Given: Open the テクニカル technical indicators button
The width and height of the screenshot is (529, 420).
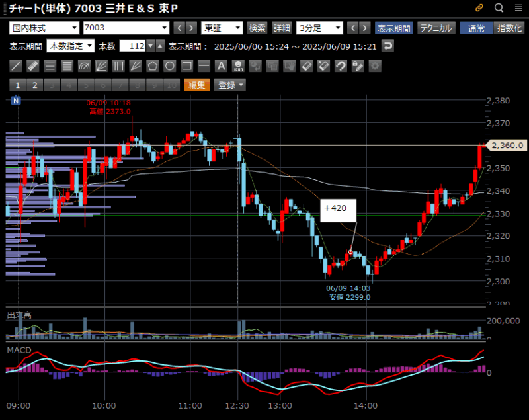Looking at the screenshot, I should pos(436,28).
